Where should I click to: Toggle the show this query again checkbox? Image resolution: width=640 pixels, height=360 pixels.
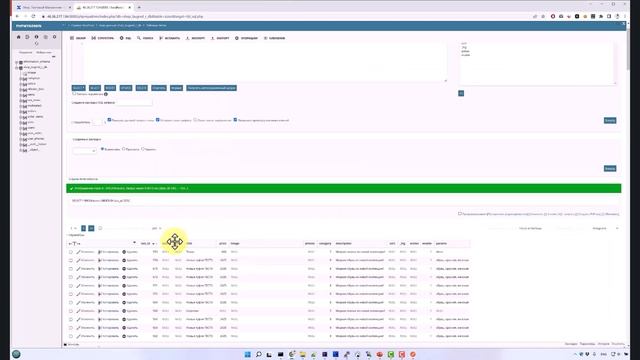pyautogui.click(x=109, y=120)
